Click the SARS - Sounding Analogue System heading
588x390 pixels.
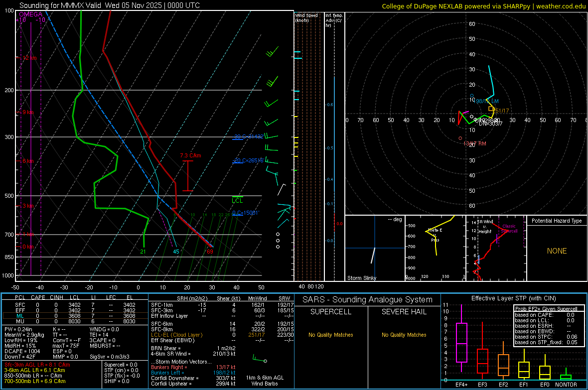[x=368, y=300]
